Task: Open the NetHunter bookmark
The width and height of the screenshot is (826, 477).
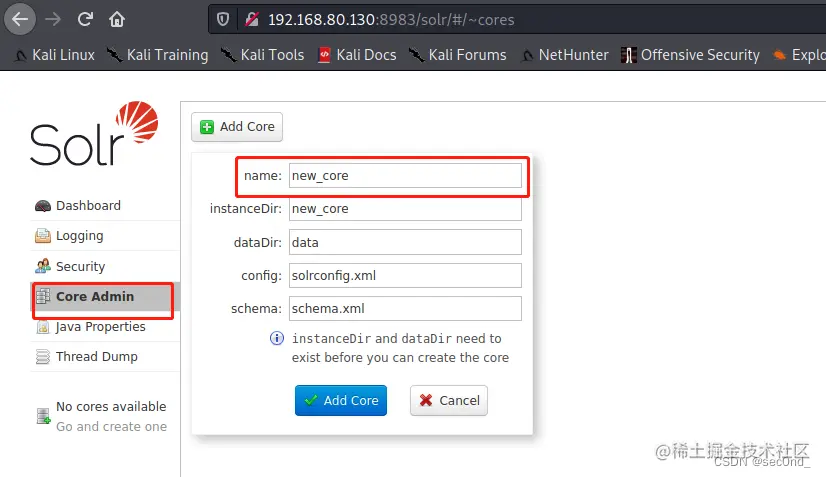Action: tap(565, 55)
